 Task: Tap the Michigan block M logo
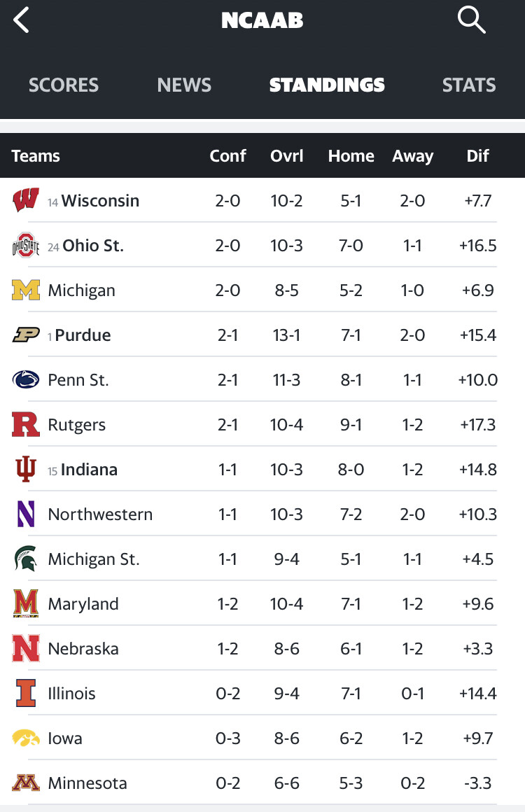tap(26, 290)
